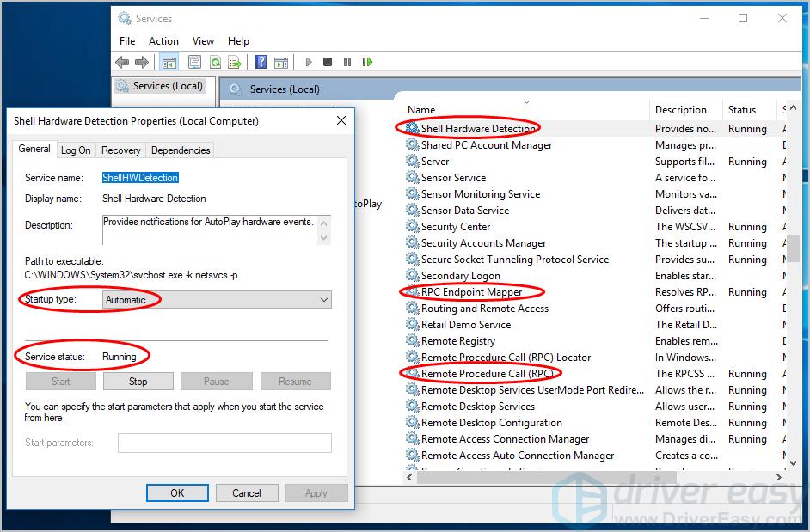Sort by the Status column header
The height and width of the screenshot is (532, 810).
pyautogui.click(x=749, y=109)
